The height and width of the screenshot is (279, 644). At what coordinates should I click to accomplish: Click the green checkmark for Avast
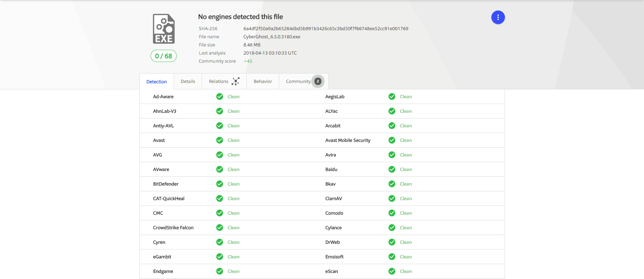220,140
